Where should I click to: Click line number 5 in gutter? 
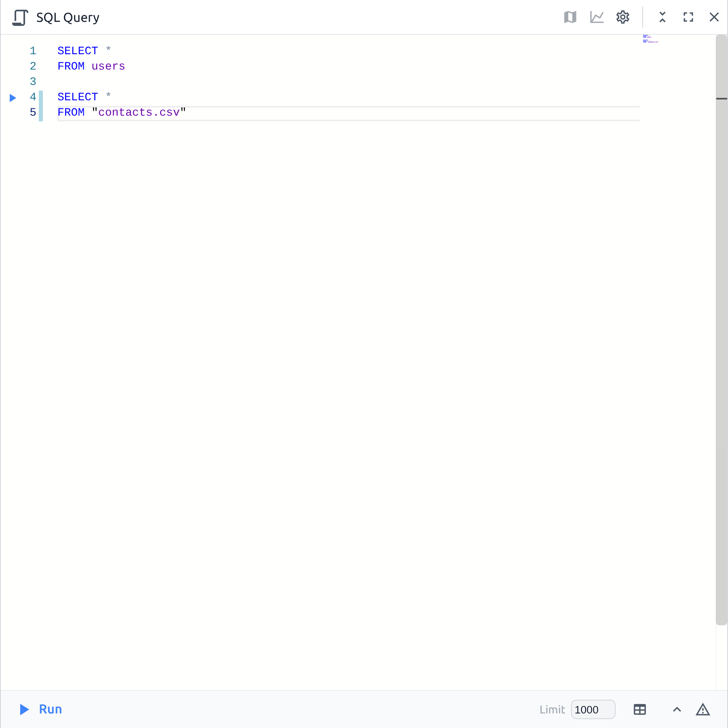[x=33, y=112]
